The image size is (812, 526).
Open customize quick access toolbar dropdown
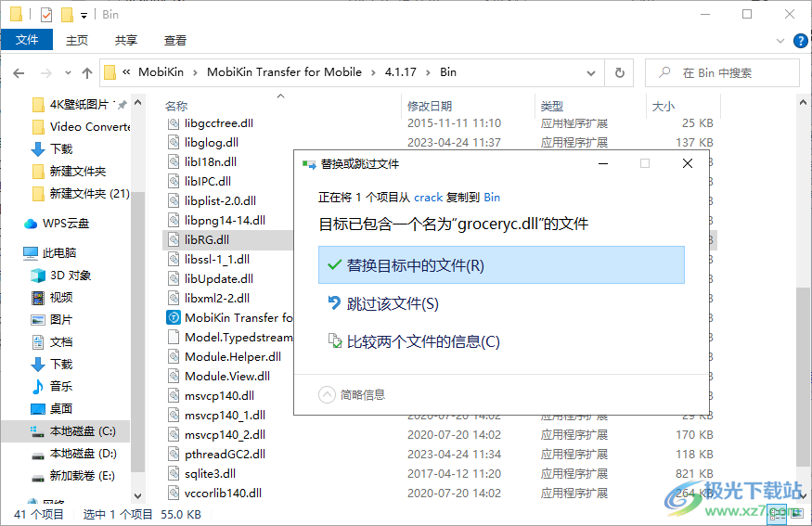coord(84,15)
